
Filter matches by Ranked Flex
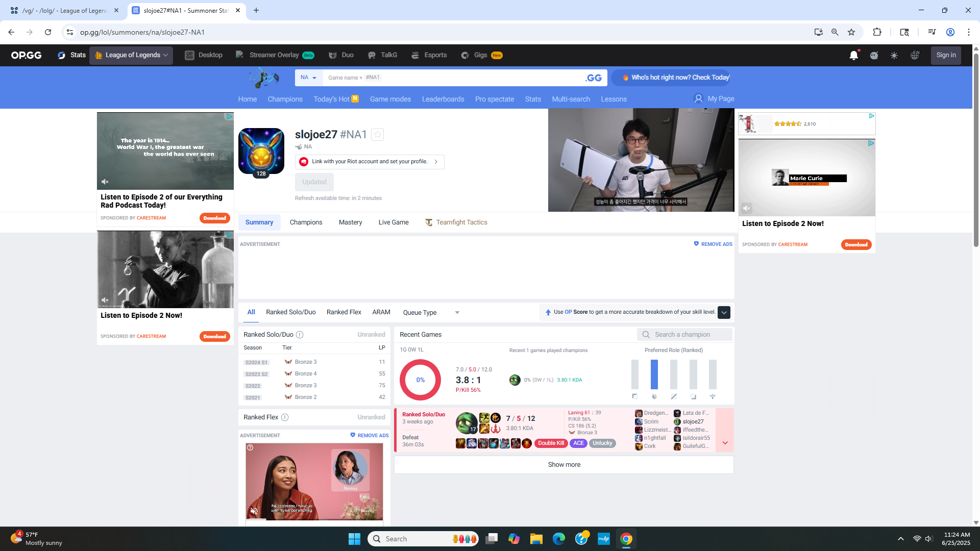pos(344,312)
